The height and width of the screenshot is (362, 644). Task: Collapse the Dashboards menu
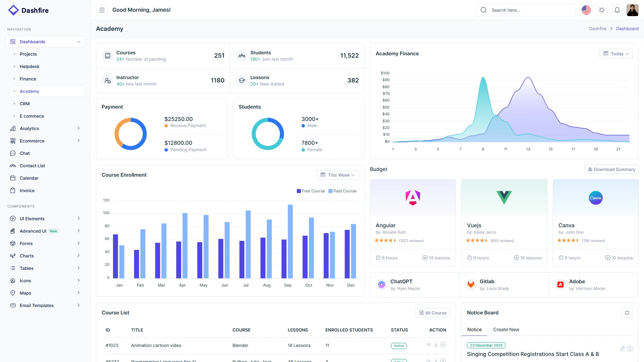coord(45,42)
